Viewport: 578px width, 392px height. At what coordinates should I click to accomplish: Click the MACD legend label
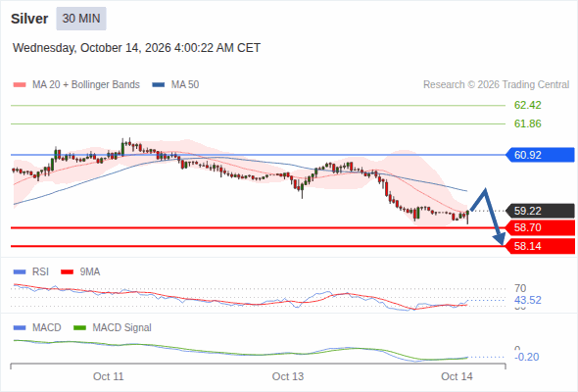46,328
